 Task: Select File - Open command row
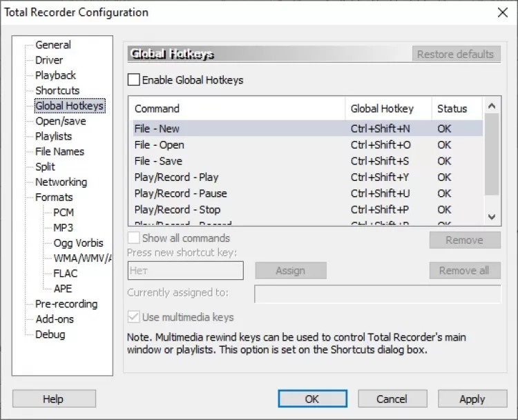click(x=308, y=145)
